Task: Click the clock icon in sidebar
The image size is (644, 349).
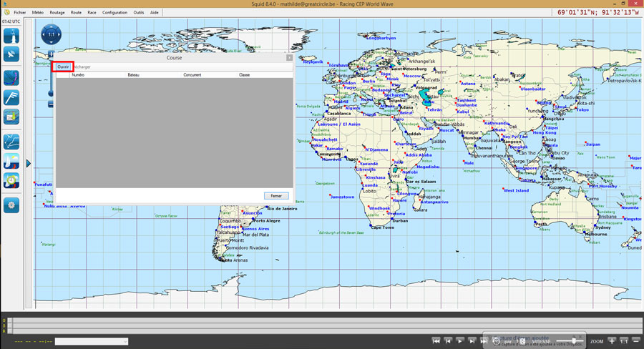Action: 11,181
